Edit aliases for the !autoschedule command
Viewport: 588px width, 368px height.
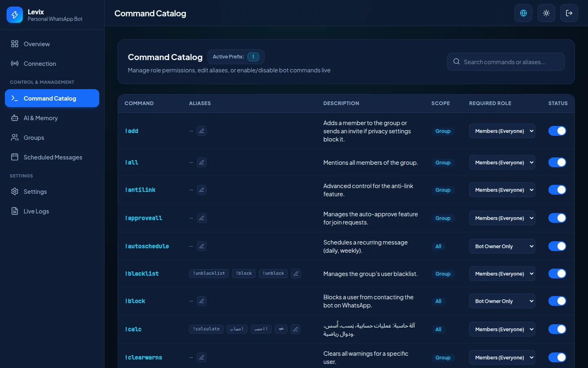202,246
